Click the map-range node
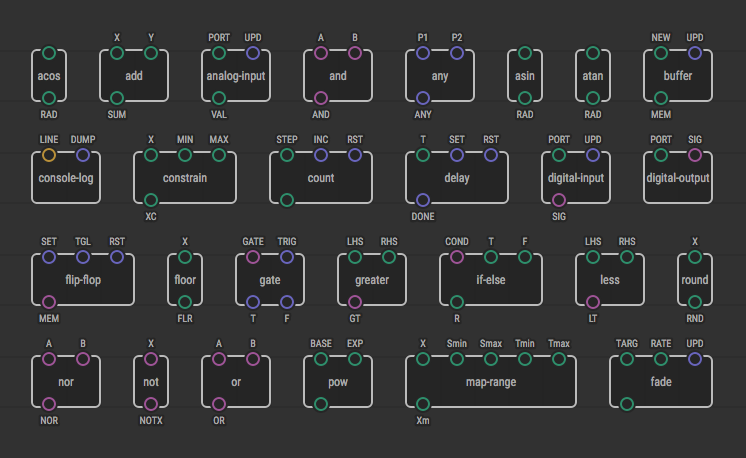The height and width of the screenshot is (458, 746). 490,381
